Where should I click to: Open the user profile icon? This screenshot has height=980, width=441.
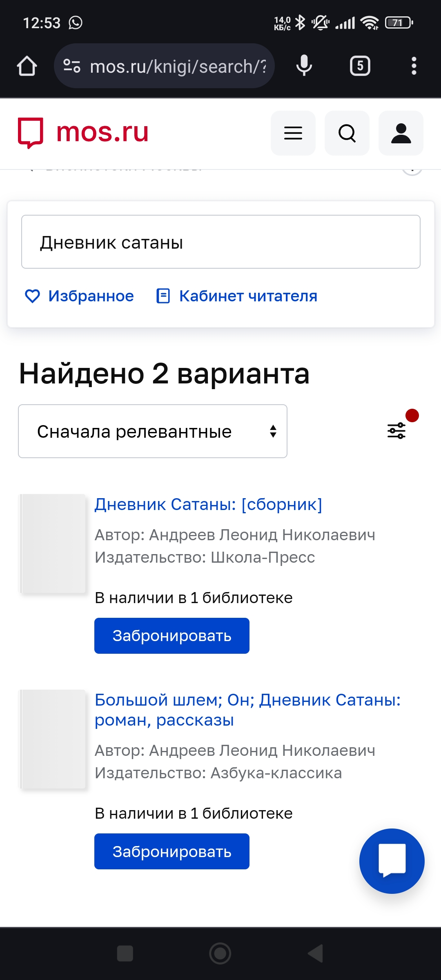click(401, 133)
